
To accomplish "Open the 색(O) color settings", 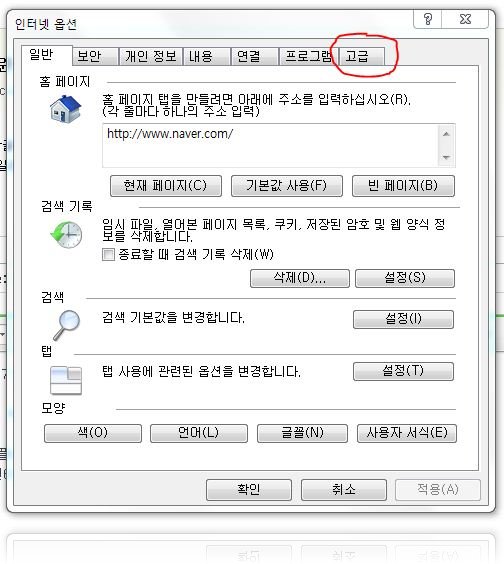I will click(x=93, y=433).
